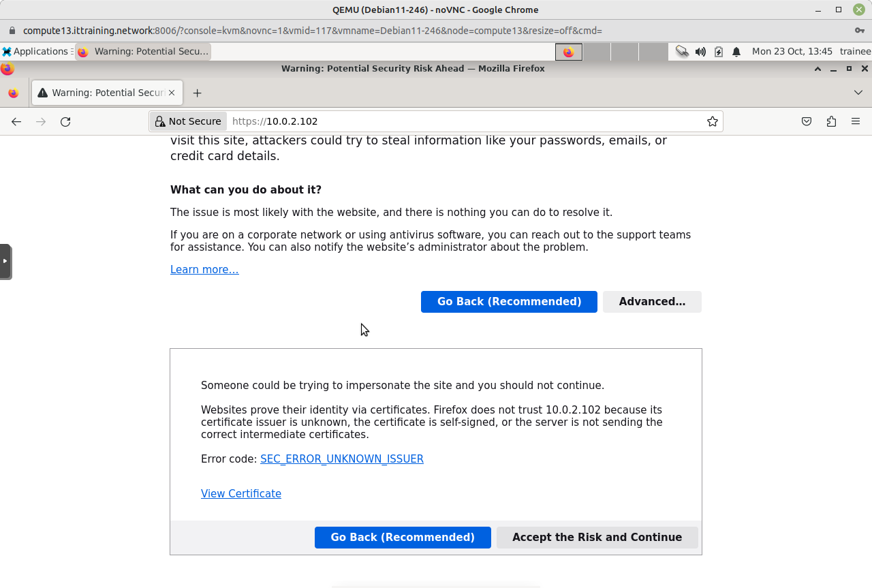This screenshot has width=872, height=588.
Task: Select the workspace showing the Firefox icon
Action: 569,52
